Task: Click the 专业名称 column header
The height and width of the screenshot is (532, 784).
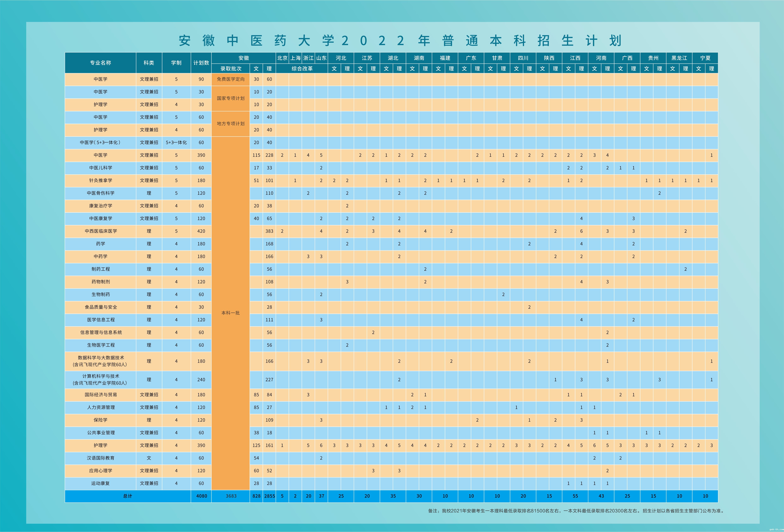Action: pos(100,63)
